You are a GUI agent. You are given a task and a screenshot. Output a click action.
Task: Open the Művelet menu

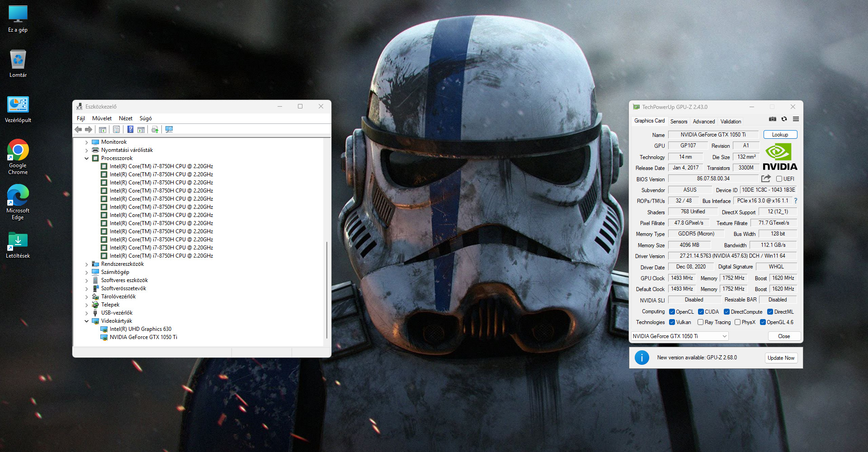pos(102,118)
